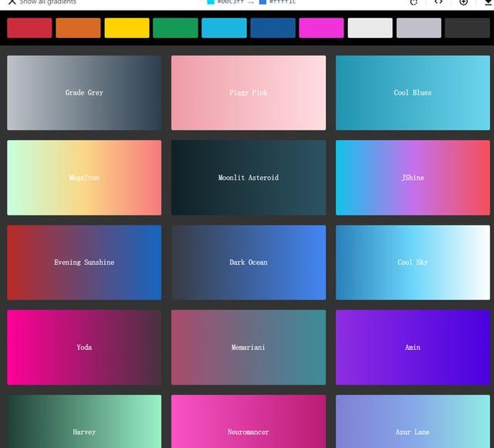The image size is (494, 448).
Task: Click the download gradient icon
Action: [x=488, y=2]
